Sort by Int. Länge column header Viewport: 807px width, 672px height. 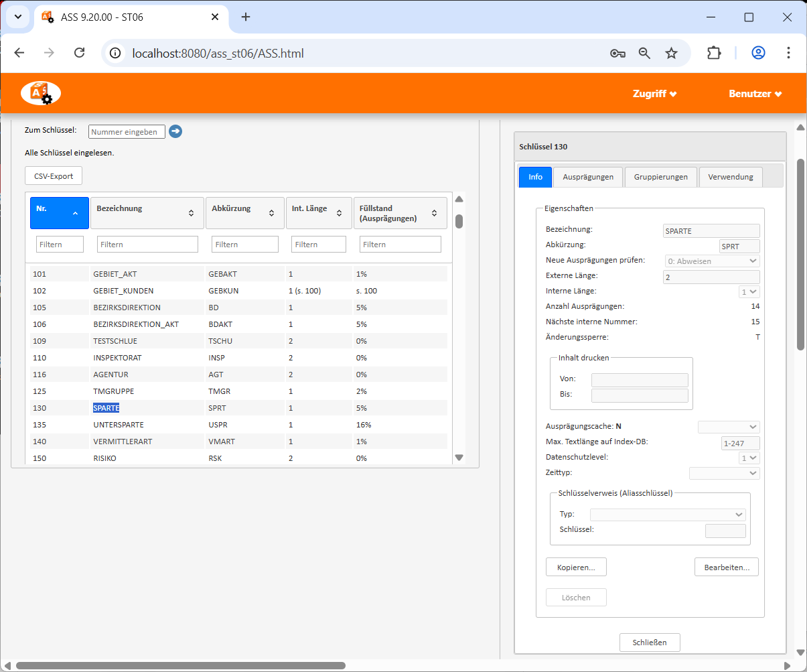pyautogui.click(x=319, y=213)
